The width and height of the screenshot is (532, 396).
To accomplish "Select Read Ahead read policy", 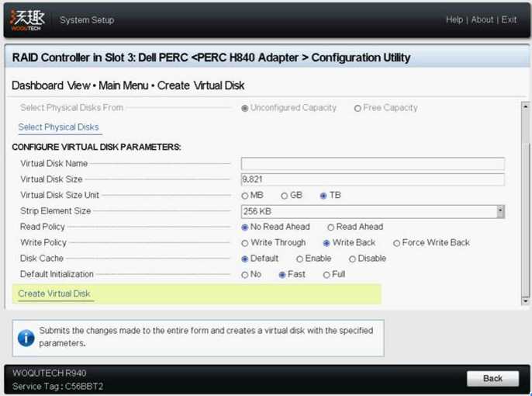I will pyautogui.click(x=331, y=228).
